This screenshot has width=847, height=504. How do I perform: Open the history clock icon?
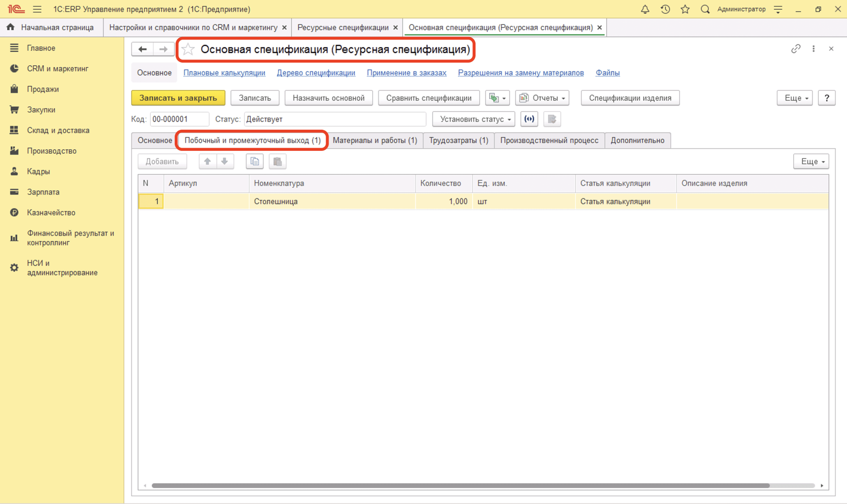(x=665, y=9)
